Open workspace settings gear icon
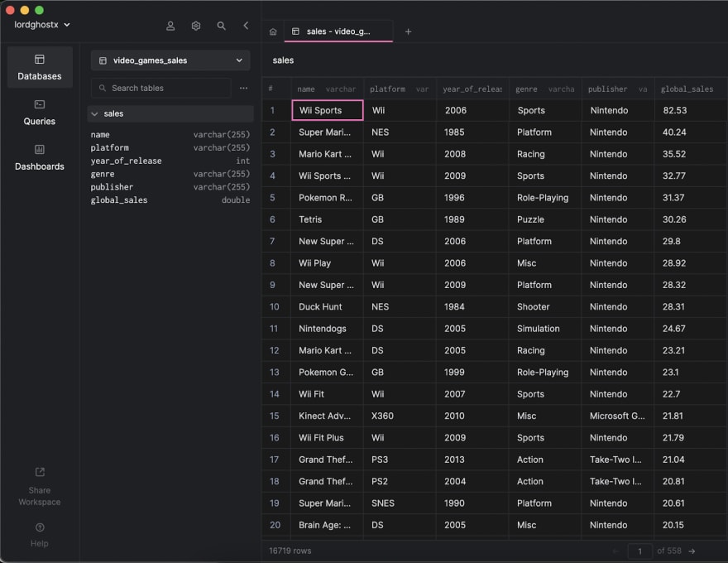This screenshot has height=563, width=728. (x=196, y=26)
